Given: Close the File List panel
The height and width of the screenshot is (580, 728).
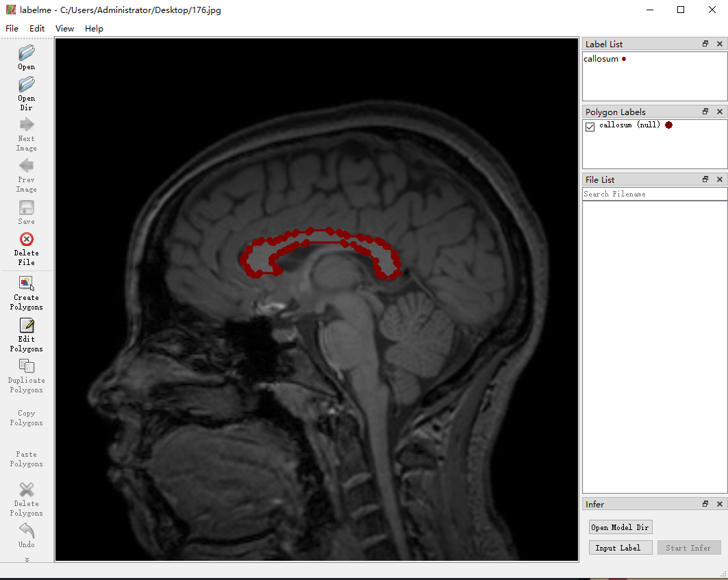Looking at the screenshot, I should click(719, 179).
